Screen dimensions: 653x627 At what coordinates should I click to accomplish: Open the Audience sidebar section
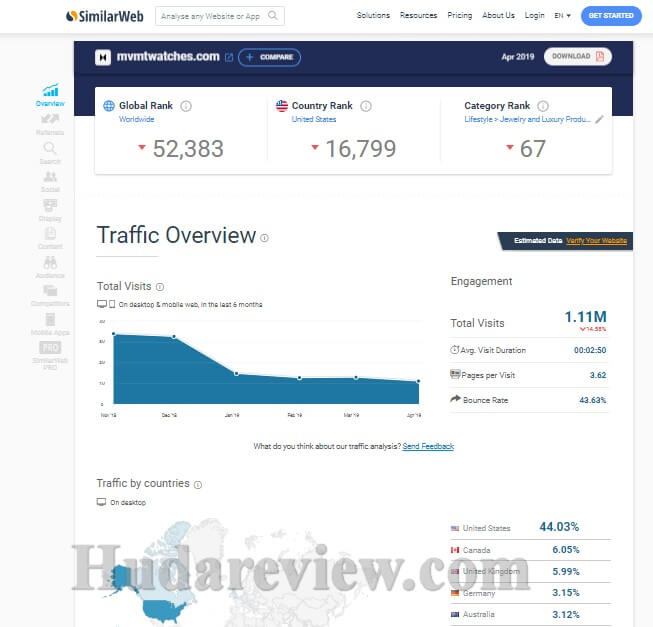click(x=50, y=268)
